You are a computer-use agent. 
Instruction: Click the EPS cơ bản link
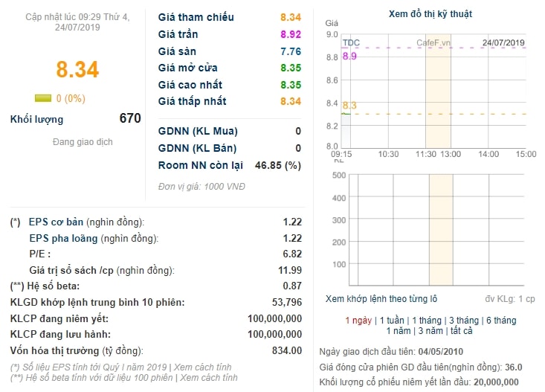tap(56, 222)
